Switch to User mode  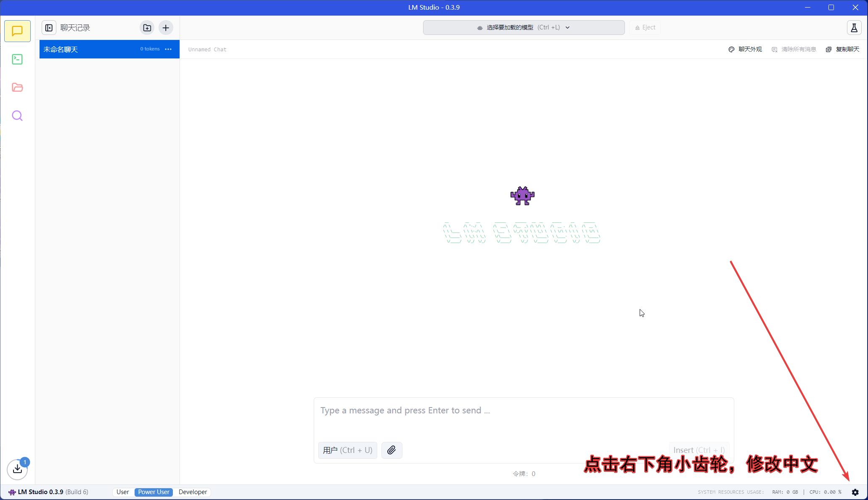(x=123, y=492)
